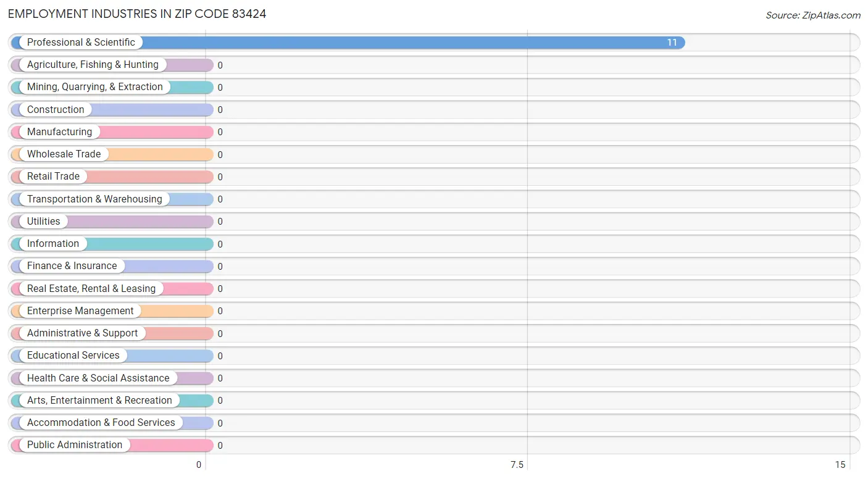The image size is (868, 479).
Task: Click the Educational Services label
Action: (x=73, y=356)
